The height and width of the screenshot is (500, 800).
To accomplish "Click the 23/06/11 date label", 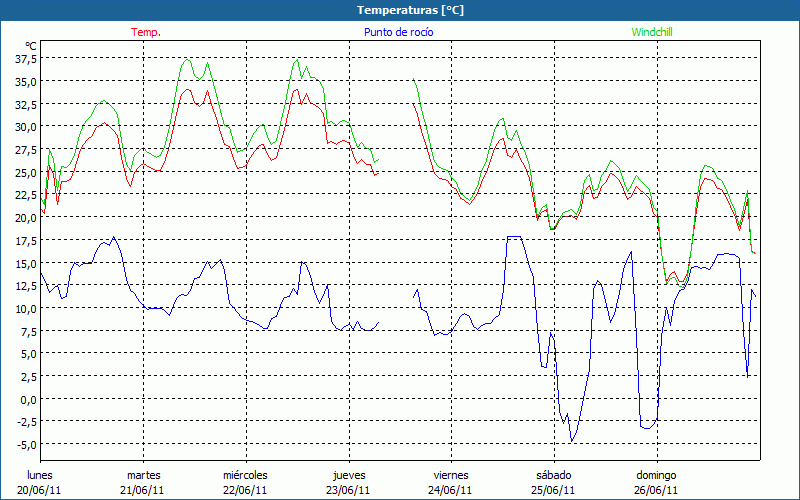I will tap(349, 490).
